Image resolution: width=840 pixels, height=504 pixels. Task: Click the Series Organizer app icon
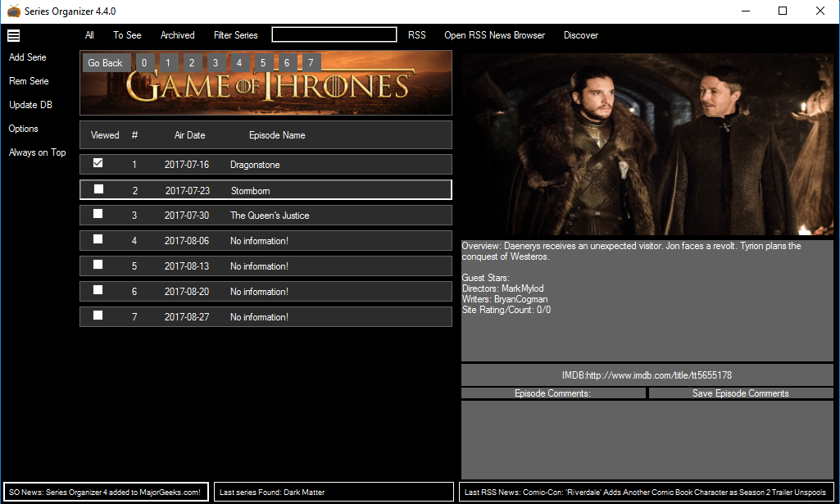tap(13, 11)
